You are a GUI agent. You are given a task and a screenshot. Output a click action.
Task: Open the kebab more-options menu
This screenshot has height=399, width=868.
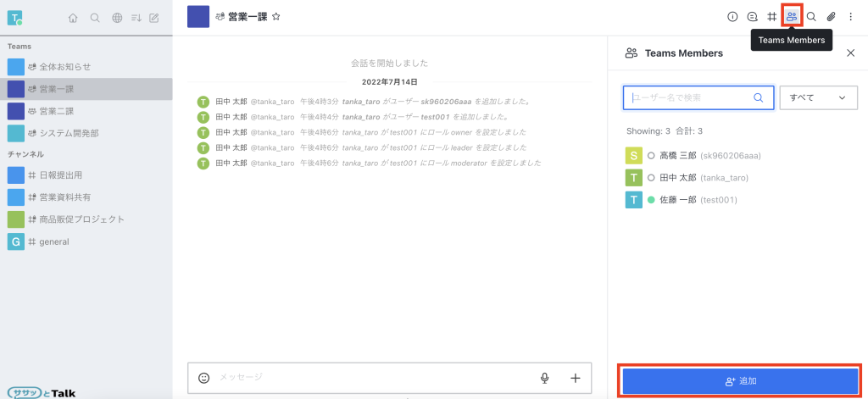point(851,17)
